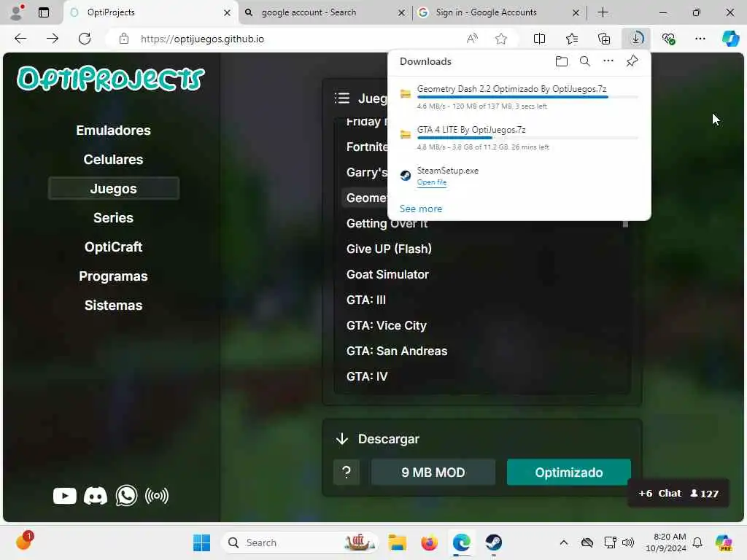
Task: Add this page to favorites star
Action: [x=500, y=39]
